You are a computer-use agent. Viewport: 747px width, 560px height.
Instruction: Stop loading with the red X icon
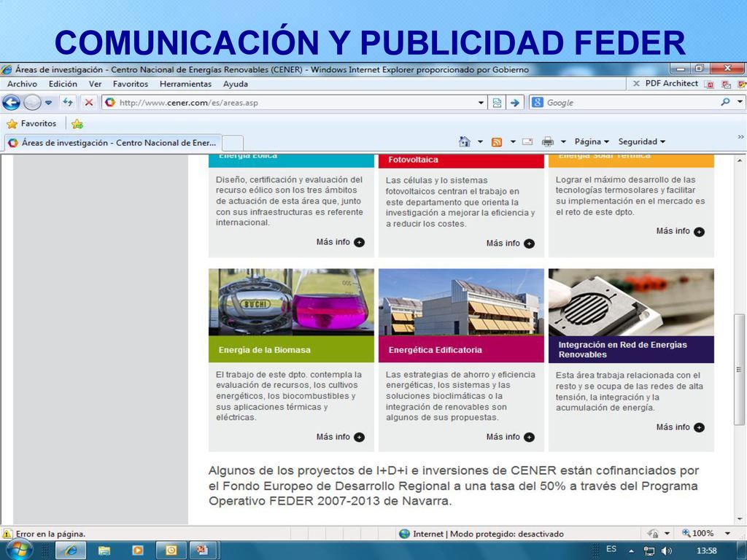pos(88,102)
